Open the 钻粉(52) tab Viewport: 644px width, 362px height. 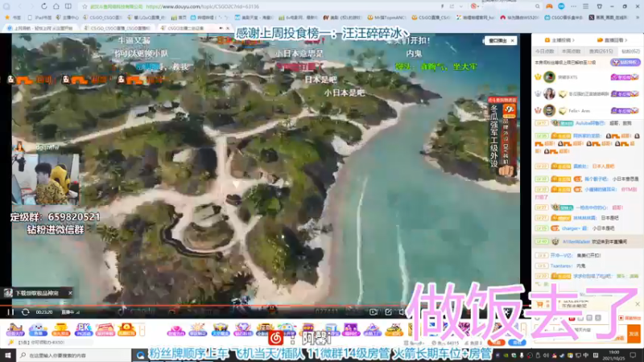point(630,51)
